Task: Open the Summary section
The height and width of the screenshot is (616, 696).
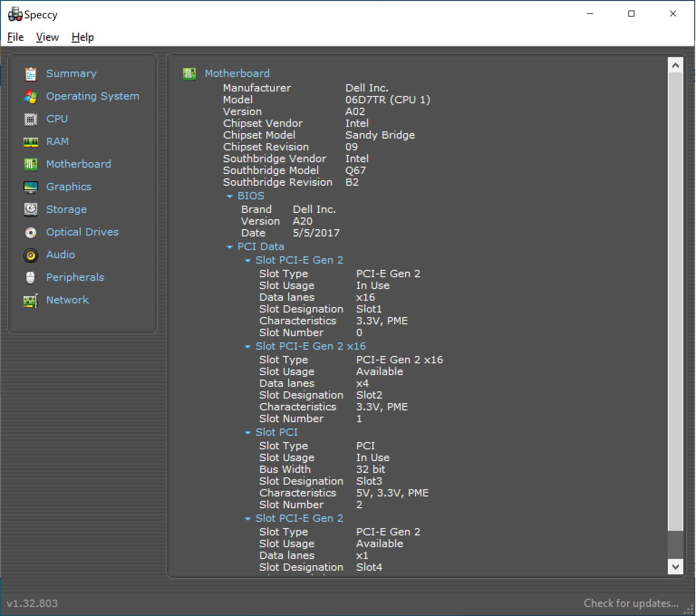Action: (72, 73)
